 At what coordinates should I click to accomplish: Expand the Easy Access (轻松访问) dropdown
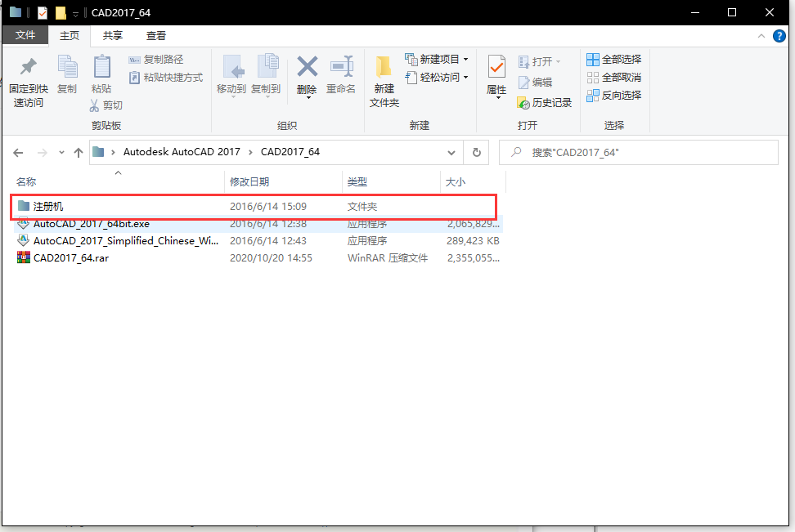click(x=465, y=78)
